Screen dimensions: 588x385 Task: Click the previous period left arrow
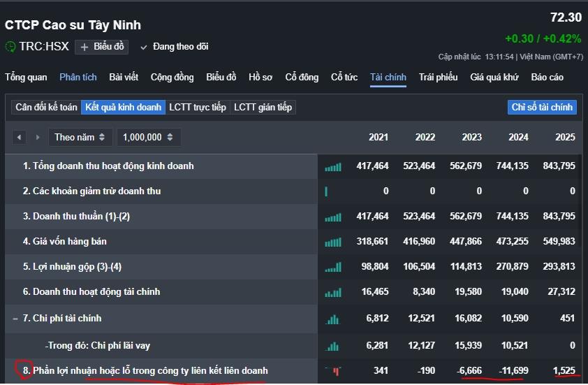[x=19, y=138]
